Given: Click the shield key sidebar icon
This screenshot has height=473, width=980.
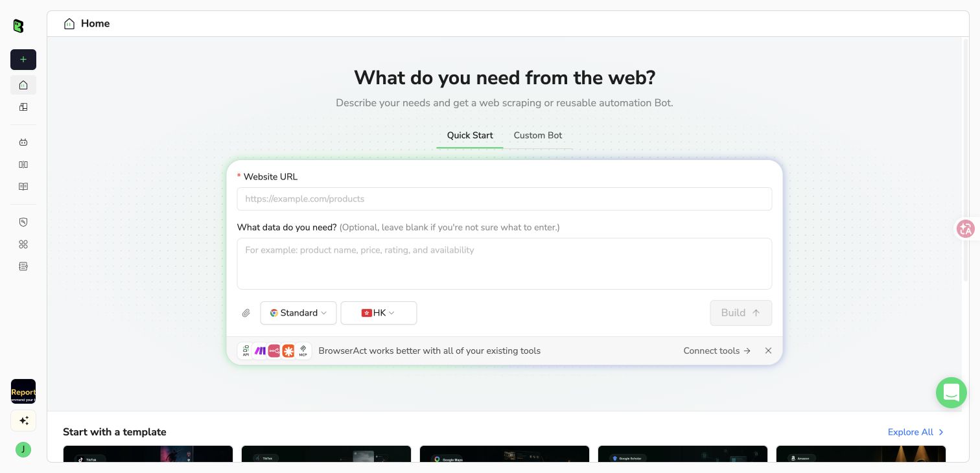Looking at the screenshot, I should coord(23,222).
